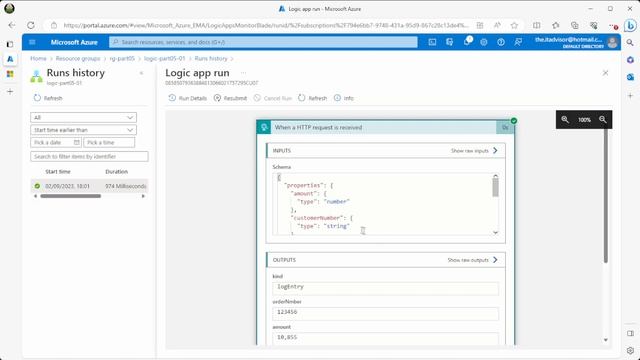This screenshot has width=640, height=360.
Task: Sort by Start time column header
Action: click(58, 172)
